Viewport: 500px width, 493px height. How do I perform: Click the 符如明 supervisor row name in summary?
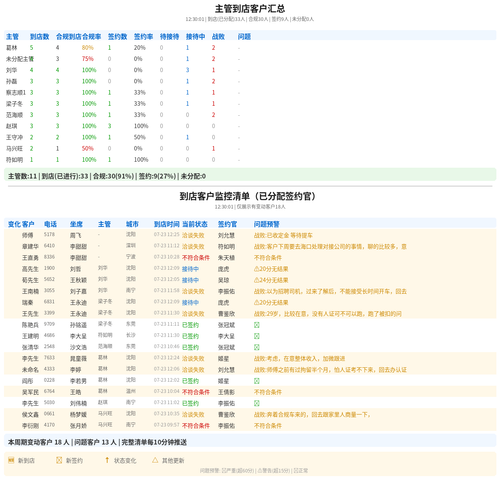(14, 160)
